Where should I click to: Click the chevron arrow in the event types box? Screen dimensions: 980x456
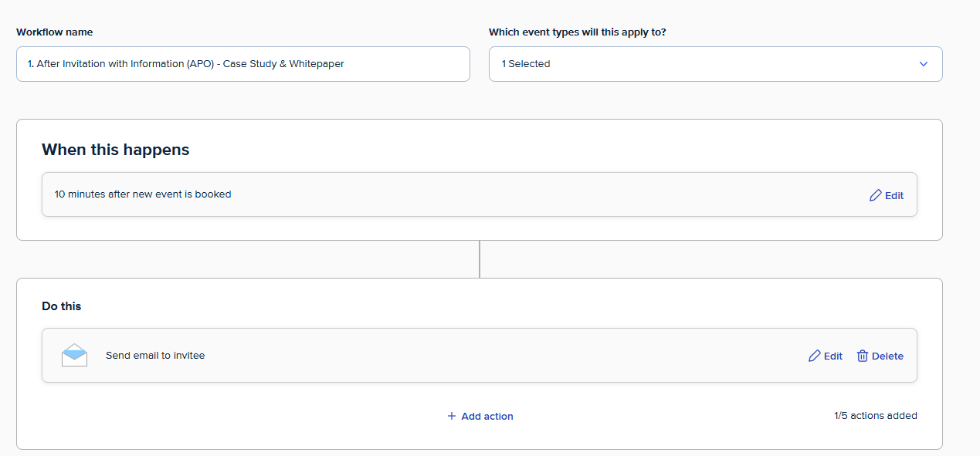tap(924, 64)
